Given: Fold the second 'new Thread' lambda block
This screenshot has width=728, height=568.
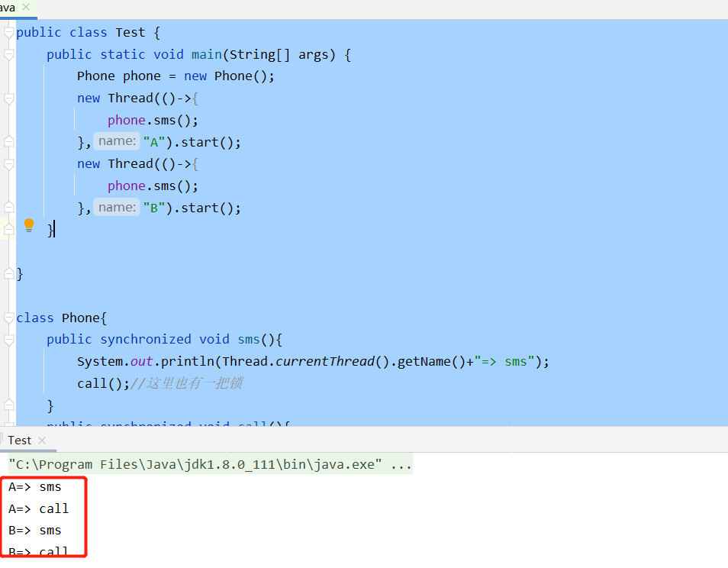Looking at the screenshot, I should (x=9, y=164).
